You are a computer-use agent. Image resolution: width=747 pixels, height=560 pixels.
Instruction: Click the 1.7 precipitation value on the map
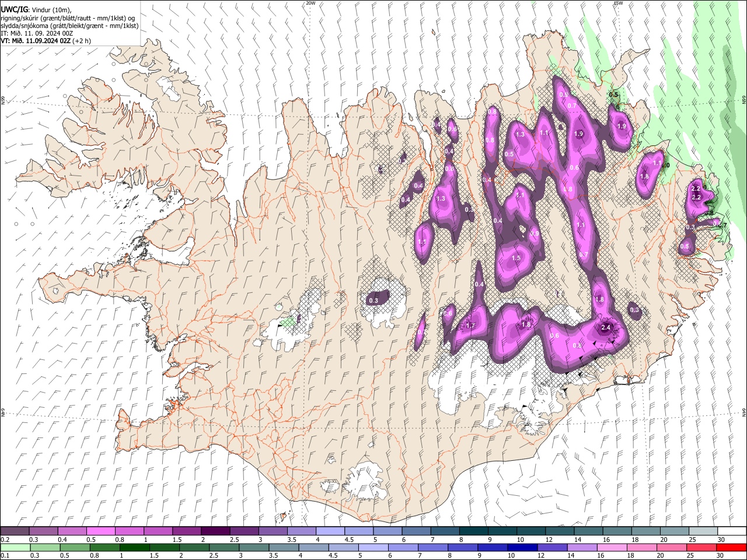(470, 325)
